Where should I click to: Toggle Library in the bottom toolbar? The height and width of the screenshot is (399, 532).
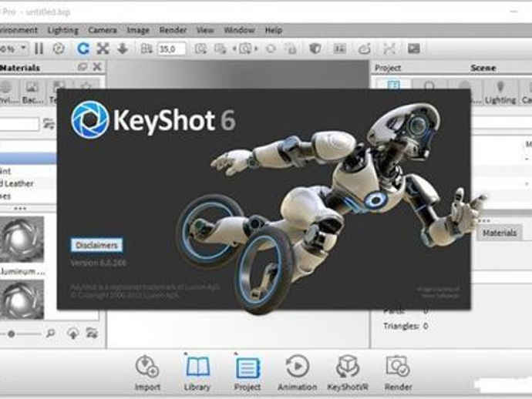[x=197, y=373]
